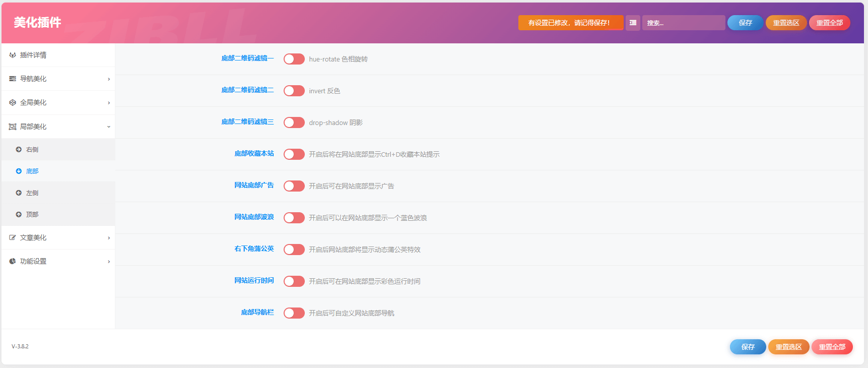The image size is (868, 368).
Task: Click the drop-shadow 阴影 description
Action: click(x=336, y=122)
